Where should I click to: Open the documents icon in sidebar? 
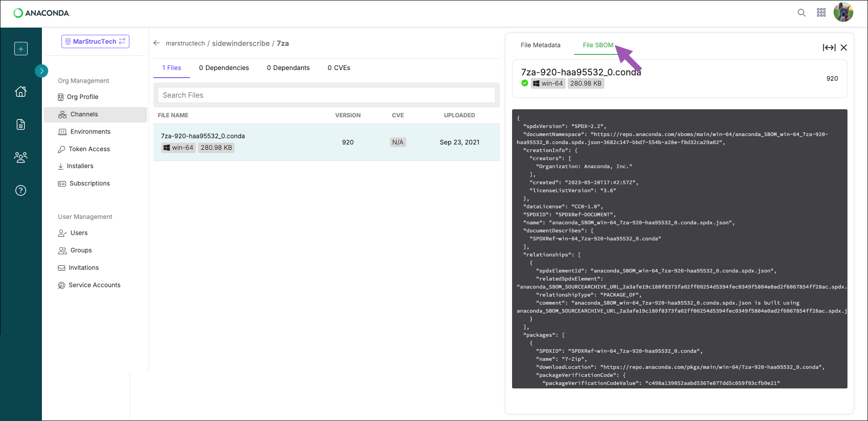[x=21, y=124]
